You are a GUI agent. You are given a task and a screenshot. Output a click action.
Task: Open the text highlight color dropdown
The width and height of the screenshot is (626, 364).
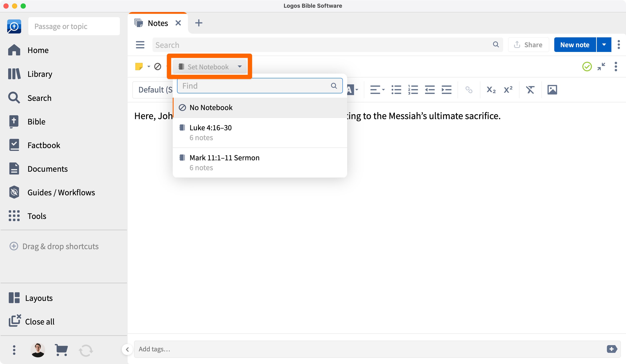pyautogui.click(x=352, y=89)
